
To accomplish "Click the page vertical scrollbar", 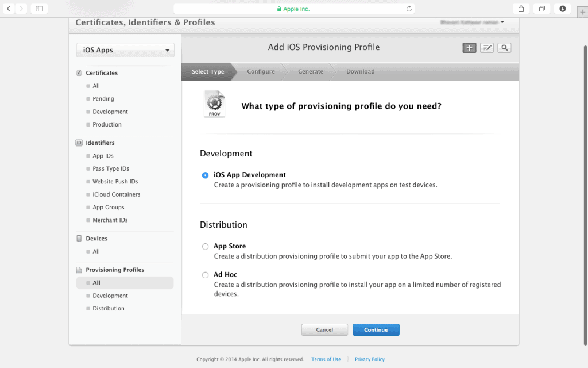I will point(585,195).
